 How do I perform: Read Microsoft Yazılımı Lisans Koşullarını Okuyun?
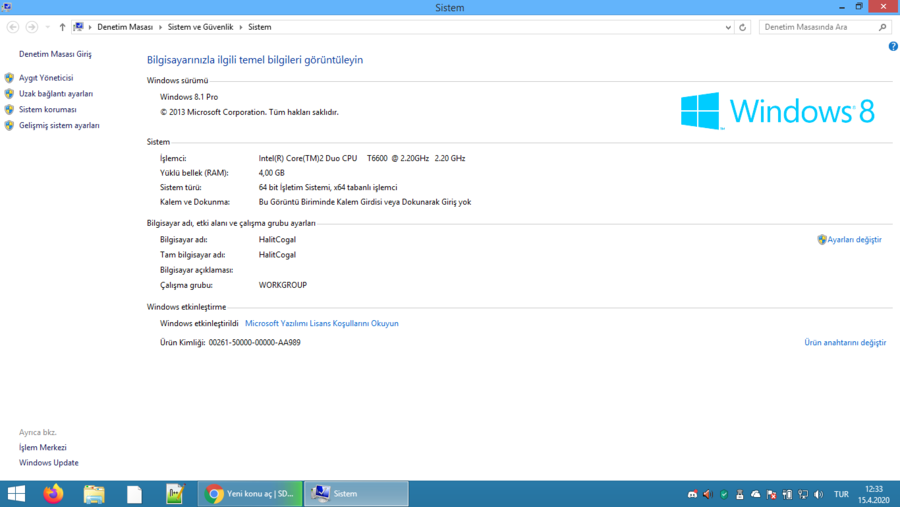321,323
